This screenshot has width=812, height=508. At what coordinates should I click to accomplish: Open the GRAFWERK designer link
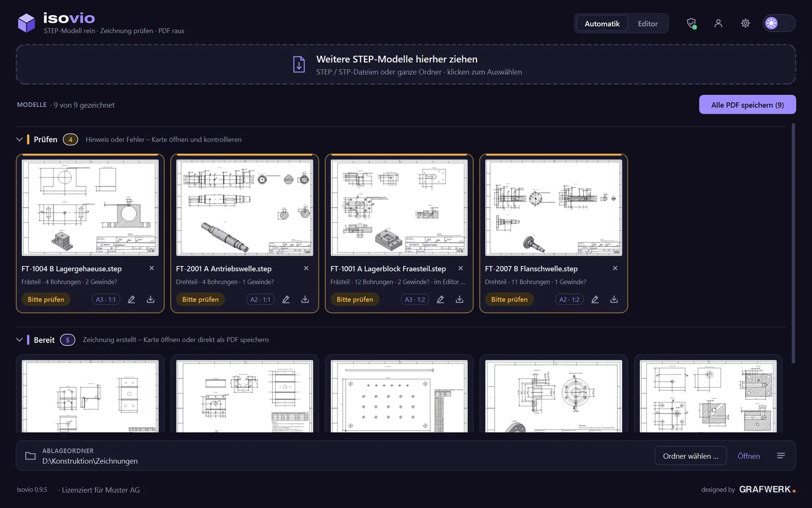(767, 489)
